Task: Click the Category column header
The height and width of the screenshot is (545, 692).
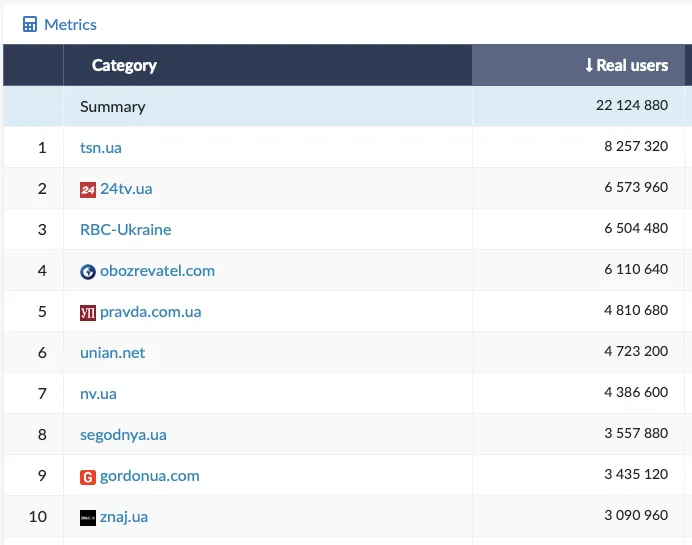Action: pyautogui.click(x=124, y=65)
